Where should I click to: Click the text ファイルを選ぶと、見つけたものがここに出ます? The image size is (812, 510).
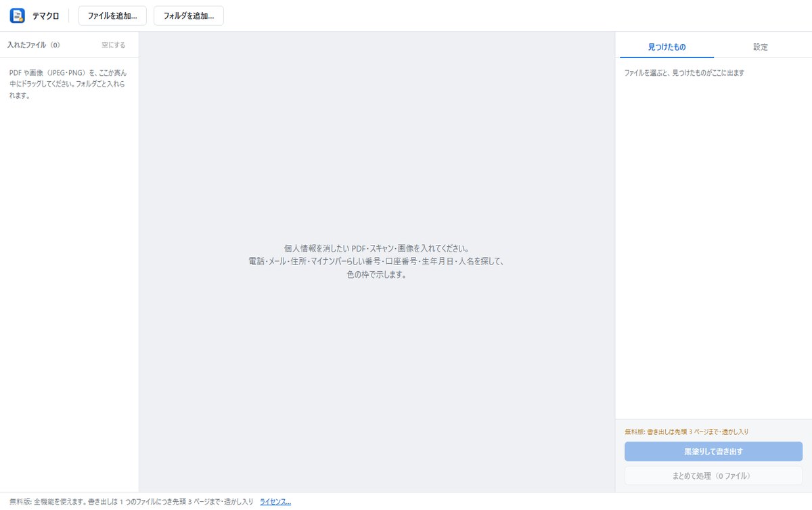pyautogui.click(x=684, y=72)
